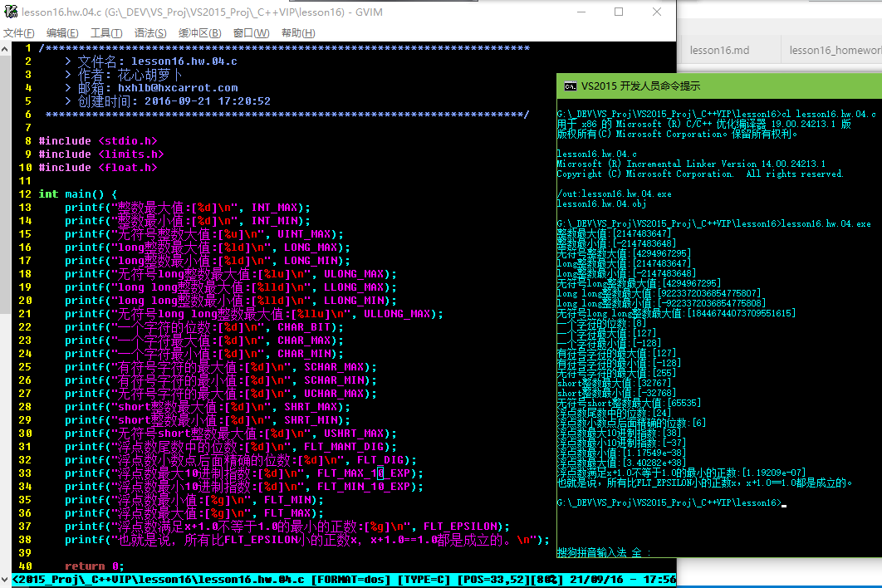Viewport: 882px width, 588px height.
Task: Click the command prompt input line cursor
Action: [x=783, y=503]
